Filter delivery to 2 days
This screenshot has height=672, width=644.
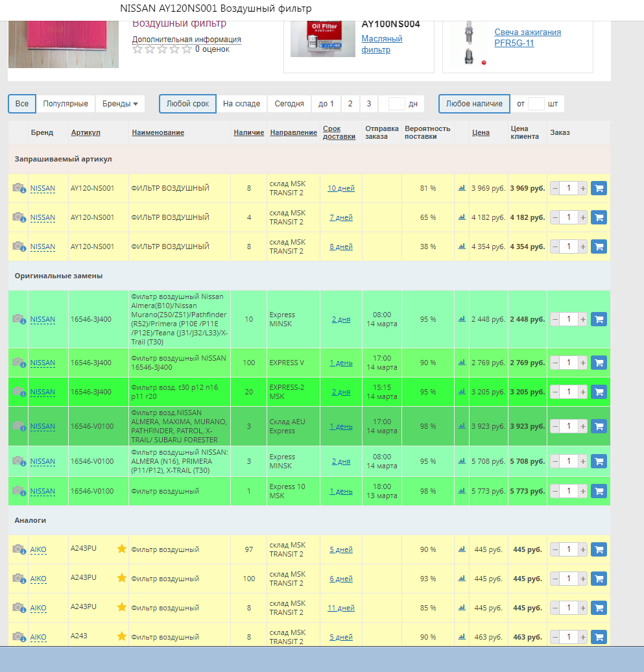click(x=350, y=104)
